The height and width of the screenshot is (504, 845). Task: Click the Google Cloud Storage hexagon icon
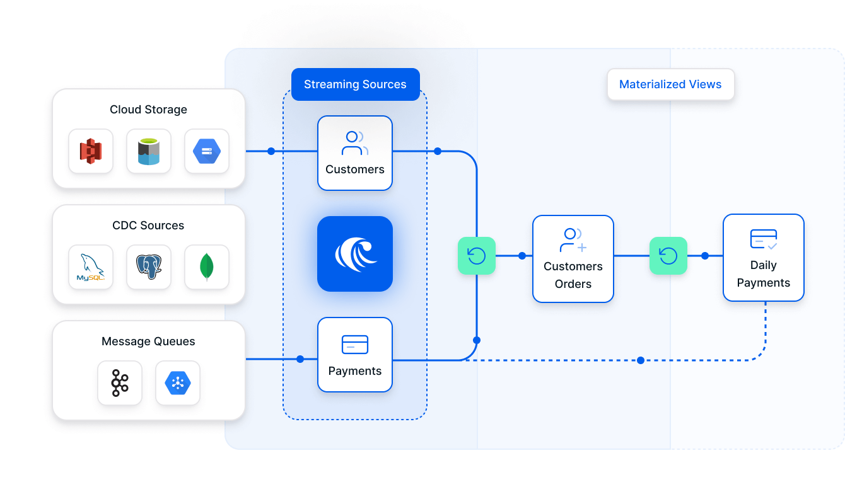point(207,151)
